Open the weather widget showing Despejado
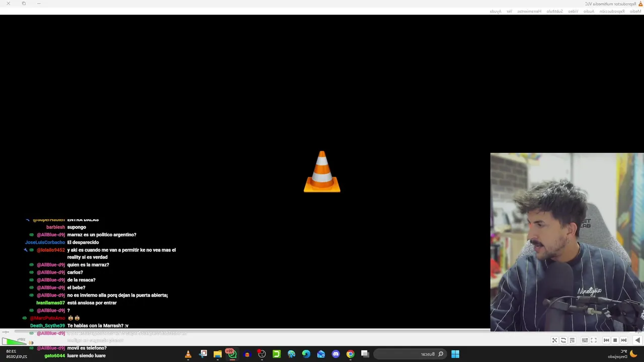The height and width of the screenshot is (362, 644). click(x=623, y=354)
